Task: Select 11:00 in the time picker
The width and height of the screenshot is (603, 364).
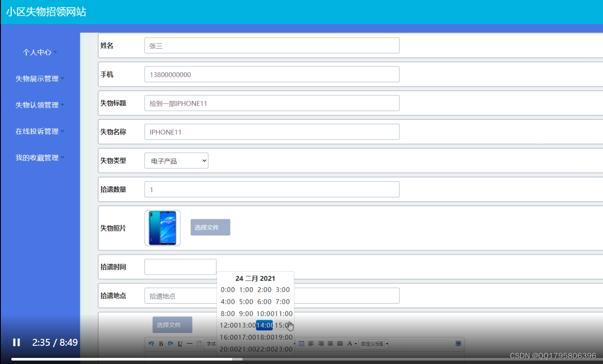Action: point(283,314)
